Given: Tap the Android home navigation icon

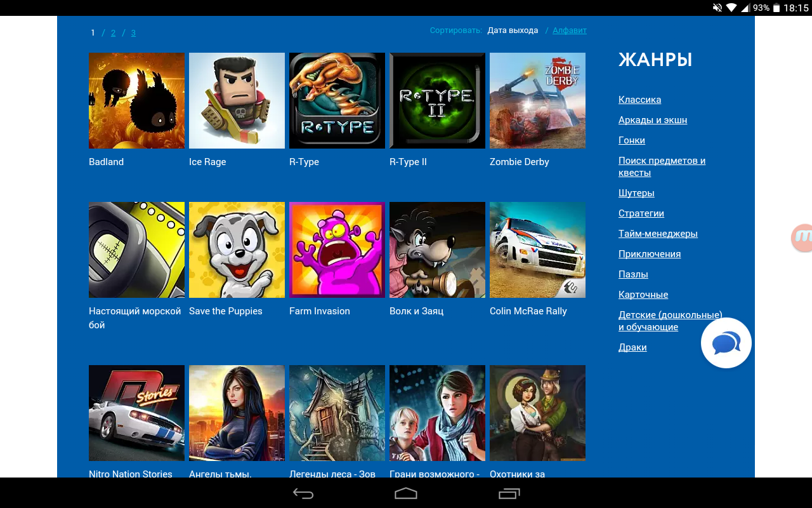Looking at the screenshot, I should [406, 493].
